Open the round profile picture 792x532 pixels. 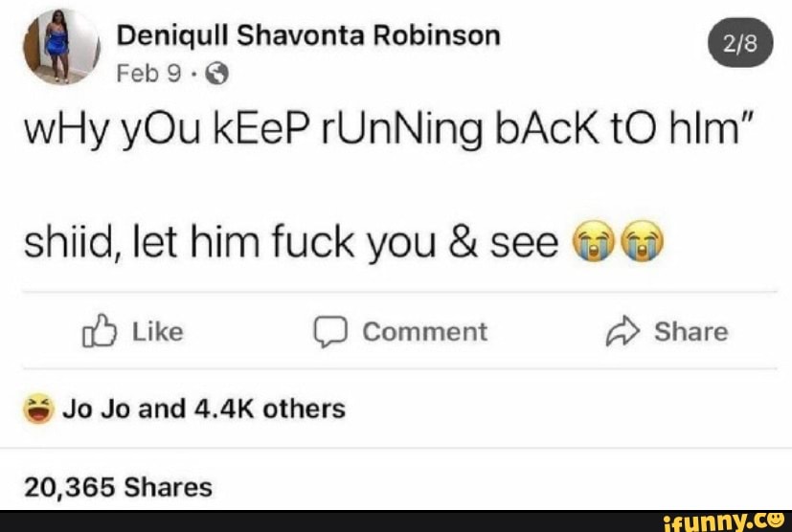tap(61, 46)
